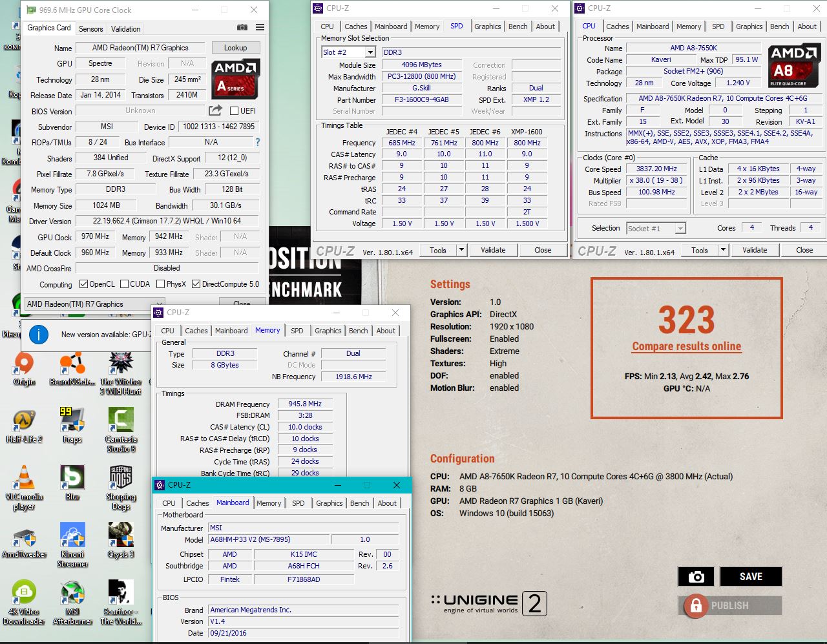Open the Scarface The World shortcut
827x644 pixels.
[121, 603]
